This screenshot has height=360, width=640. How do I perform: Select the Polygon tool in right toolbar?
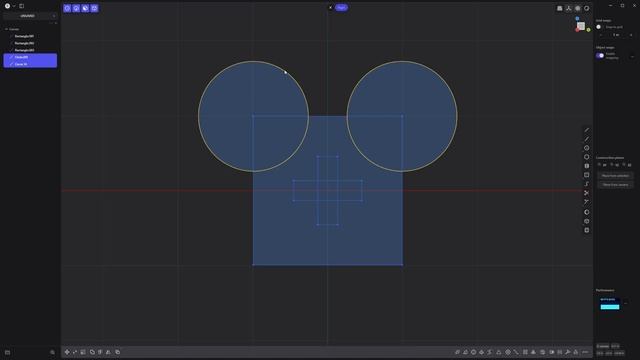pos(587,157)
